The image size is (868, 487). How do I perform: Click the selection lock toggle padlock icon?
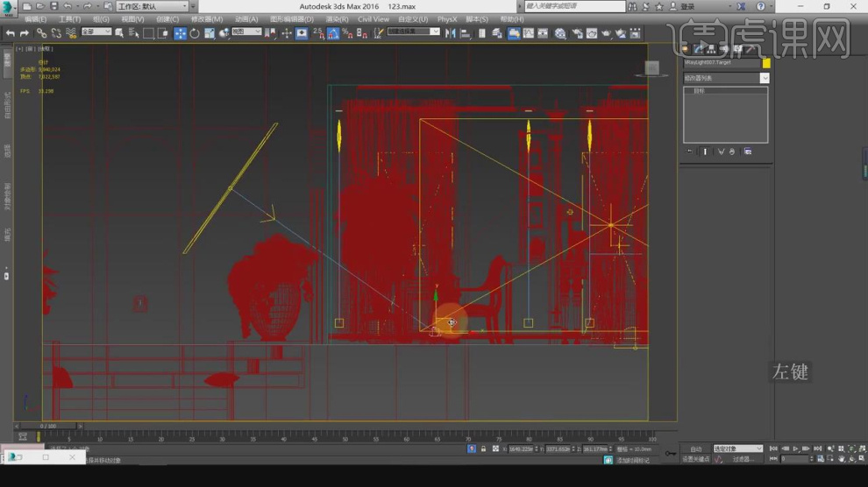click(x=483, y=448)
